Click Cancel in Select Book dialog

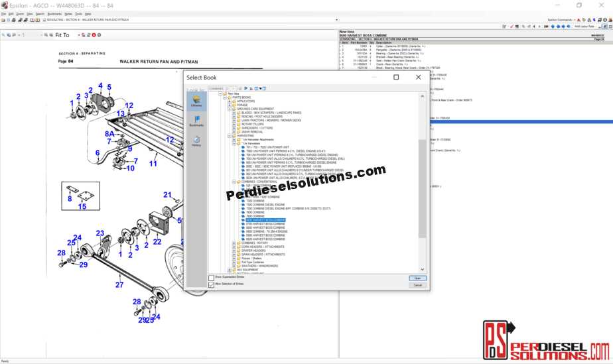[x=417, y=285]
